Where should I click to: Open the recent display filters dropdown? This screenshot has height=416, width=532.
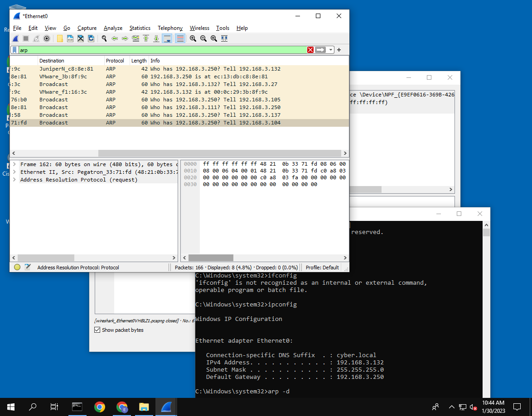[331, 50]
